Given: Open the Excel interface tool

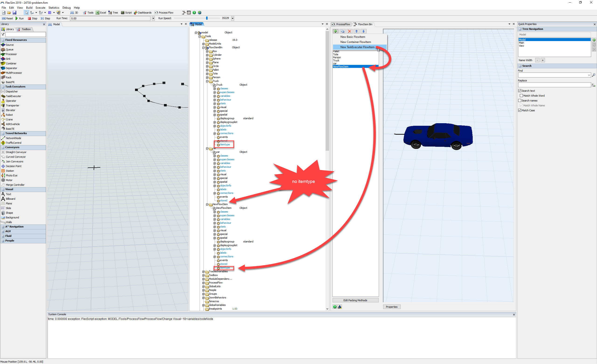Looking at the screenshot, I should [x=101, y=13].
